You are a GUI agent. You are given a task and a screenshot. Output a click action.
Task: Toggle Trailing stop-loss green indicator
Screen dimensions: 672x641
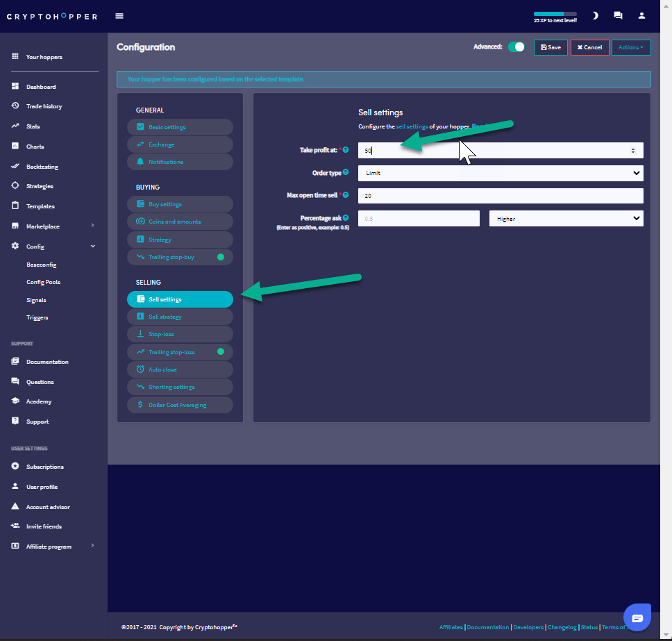(x=221, y=352)
